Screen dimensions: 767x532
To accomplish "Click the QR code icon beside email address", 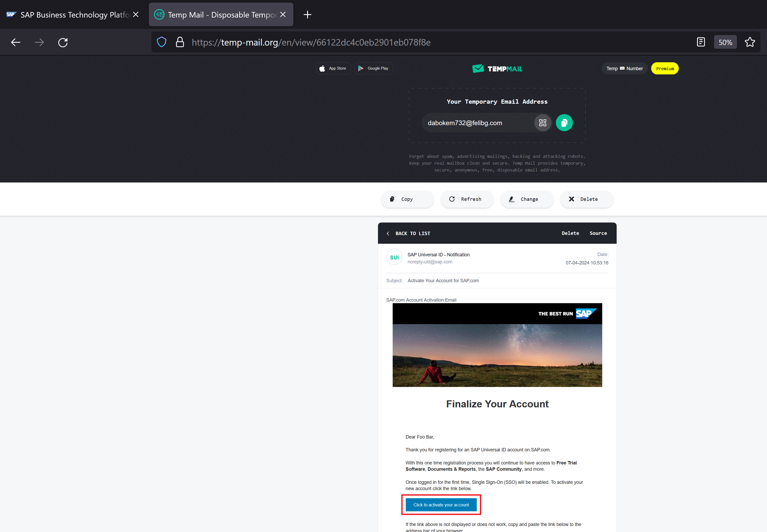I will [543, 123].
